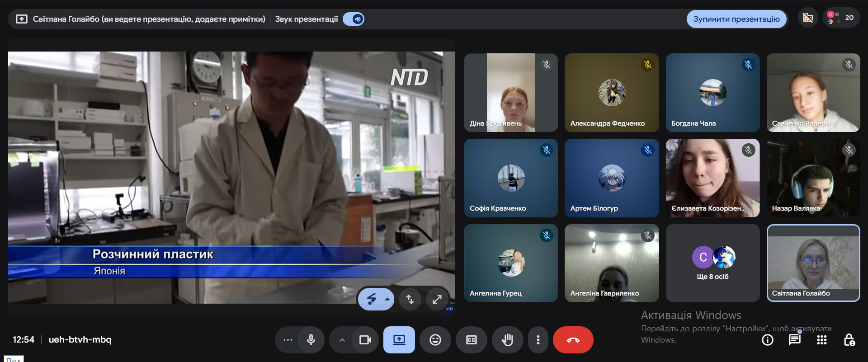Turn the camera on or off
Screen dimensions: 868x362
(365, 340)
